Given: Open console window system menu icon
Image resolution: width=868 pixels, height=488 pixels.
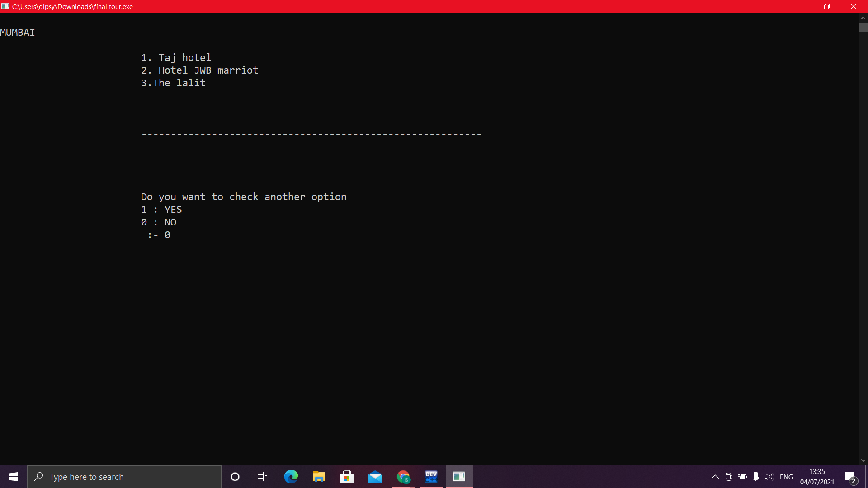Looking at the screenshot, I should click(x=5, y=6).
